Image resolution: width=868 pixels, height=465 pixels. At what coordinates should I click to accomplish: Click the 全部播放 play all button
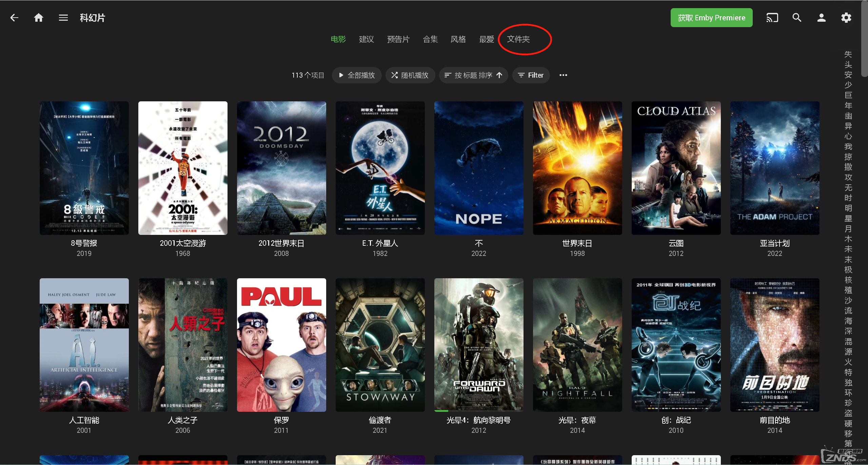[357, 75]
